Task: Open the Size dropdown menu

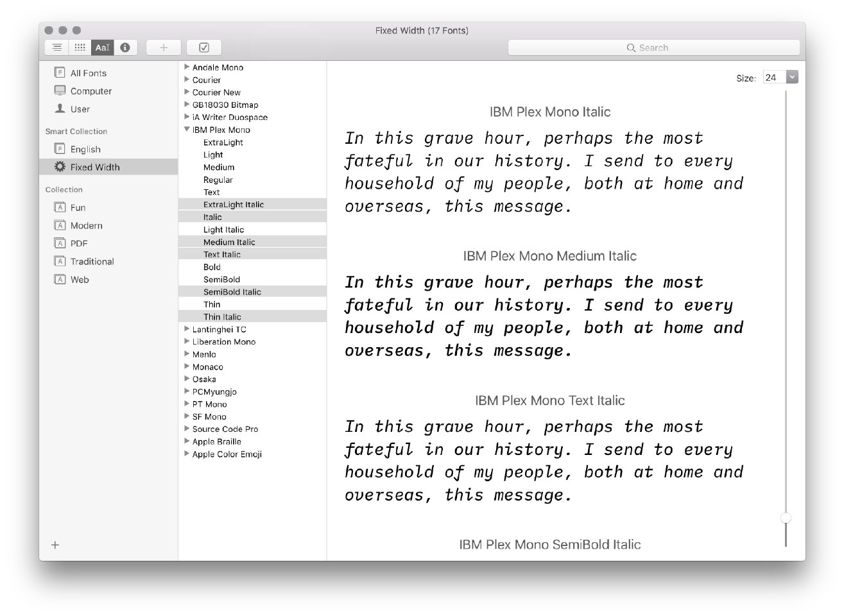Action: coord(792,77)
